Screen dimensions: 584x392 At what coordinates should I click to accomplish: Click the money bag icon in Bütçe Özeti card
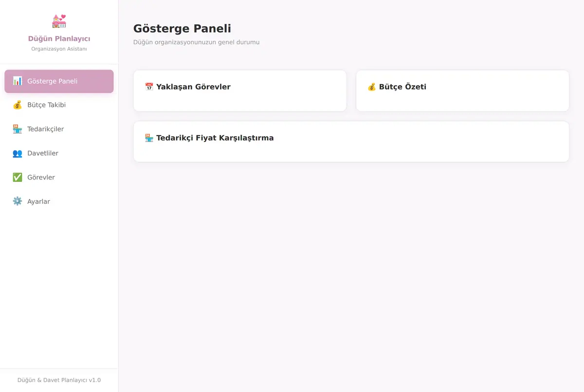pos(372,87)
